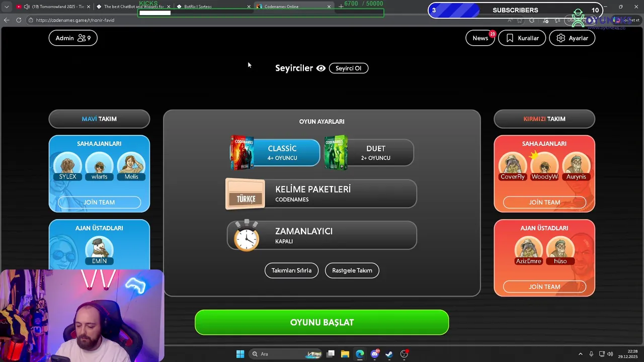This screenshot has width=644, height=362.
Task: Open the Admin players list
Action: tap(73, 38)
